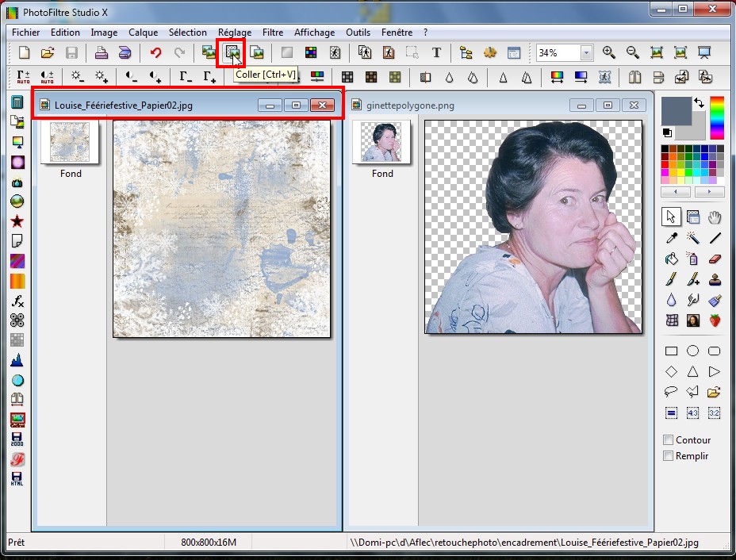Click the auto levels icon
The width and height of the screenshot is (736, 560).
coord(24,76)
